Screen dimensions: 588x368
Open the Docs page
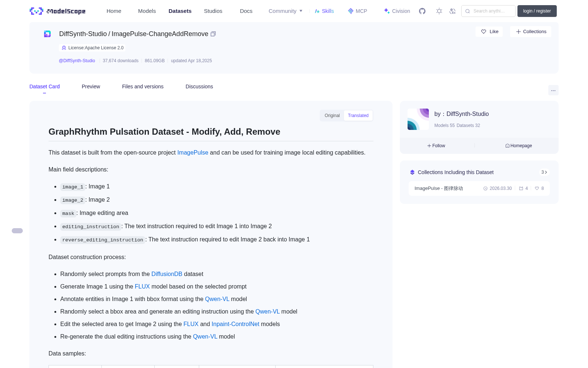(x=246, y=11)
